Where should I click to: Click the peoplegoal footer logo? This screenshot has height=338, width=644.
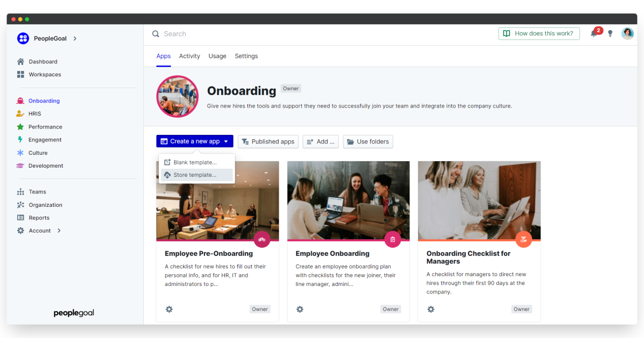[74, 313]
